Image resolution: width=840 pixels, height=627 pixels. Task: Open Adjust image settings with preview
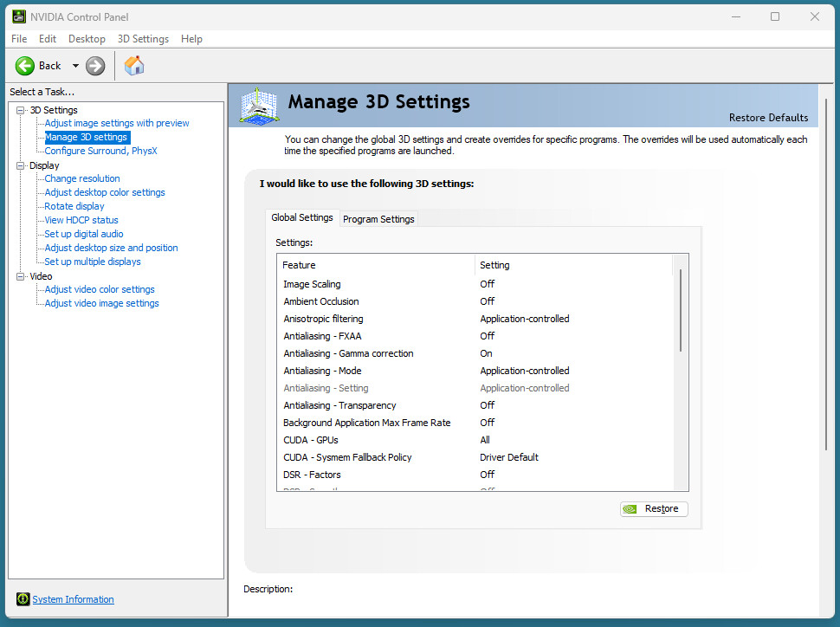click(117, 123)
